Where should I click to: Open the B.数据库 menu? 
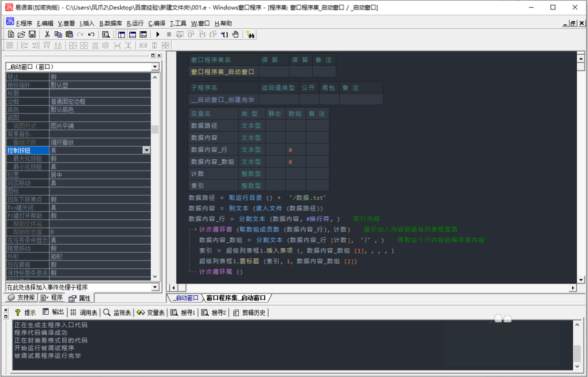coord(111,24)
